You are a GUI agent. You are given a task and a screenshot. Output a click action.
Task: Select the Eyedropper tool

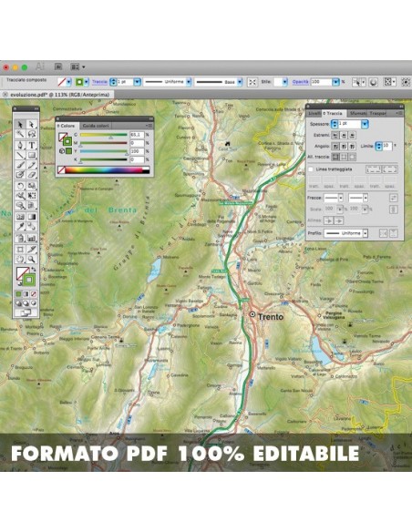(x=20, y=226)
